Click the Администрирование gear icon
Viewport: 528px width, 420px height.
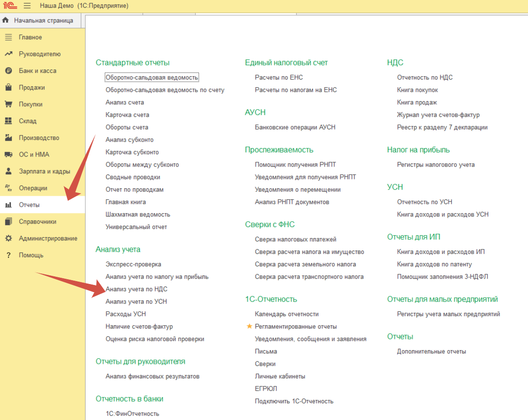[x=8, y=238]
